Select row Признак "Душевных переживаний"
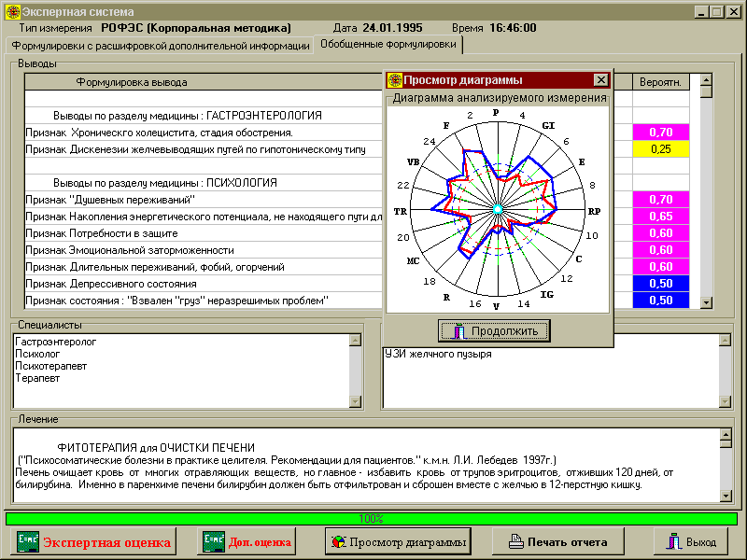The height and width of the screenshot is (560, 747). (x=204, y=200)
